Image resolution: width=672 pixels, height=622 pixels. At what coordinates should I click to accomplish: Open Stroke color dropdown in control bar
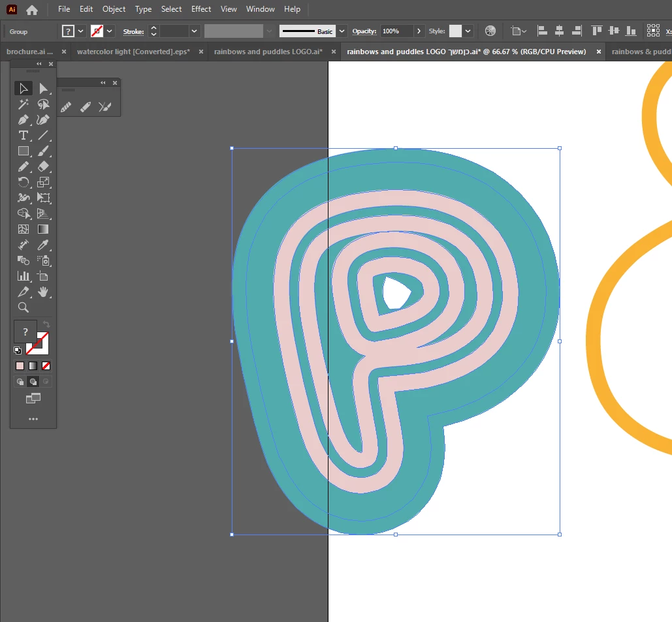coord(110,31)
